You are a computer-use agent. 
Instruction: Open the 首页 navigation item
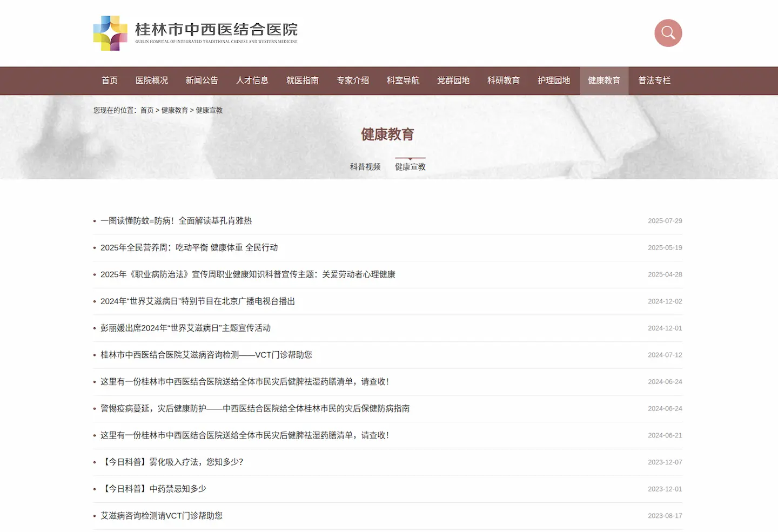[110, 80]
